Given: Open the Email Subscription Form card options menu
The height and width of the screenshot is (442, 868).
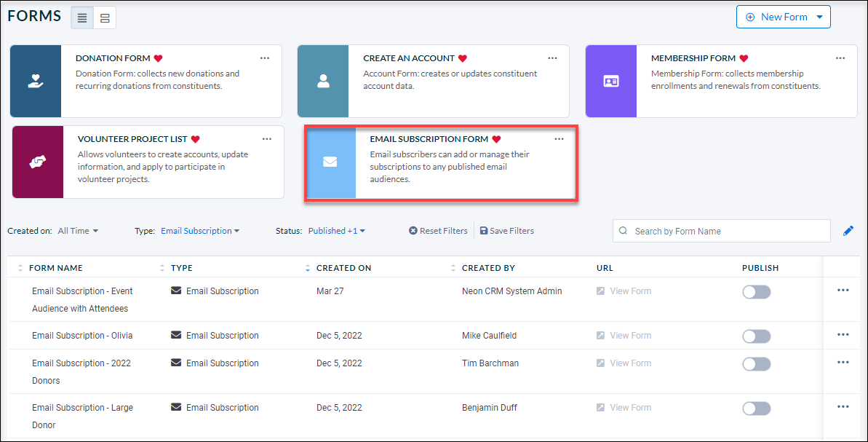Looking at the screenshot, I should pos(559,139).
